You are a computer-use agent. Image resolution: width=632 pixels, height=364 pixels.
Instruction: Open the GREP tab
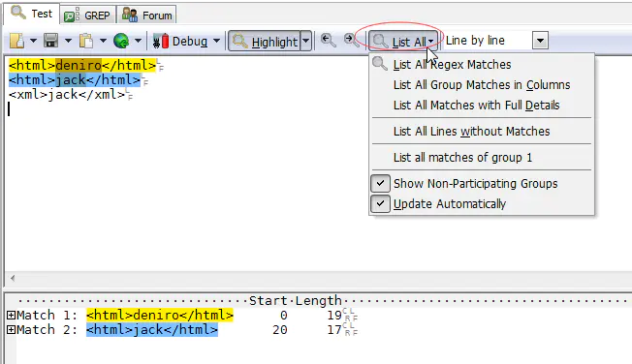pyautogui.click(x=87, y=15)
